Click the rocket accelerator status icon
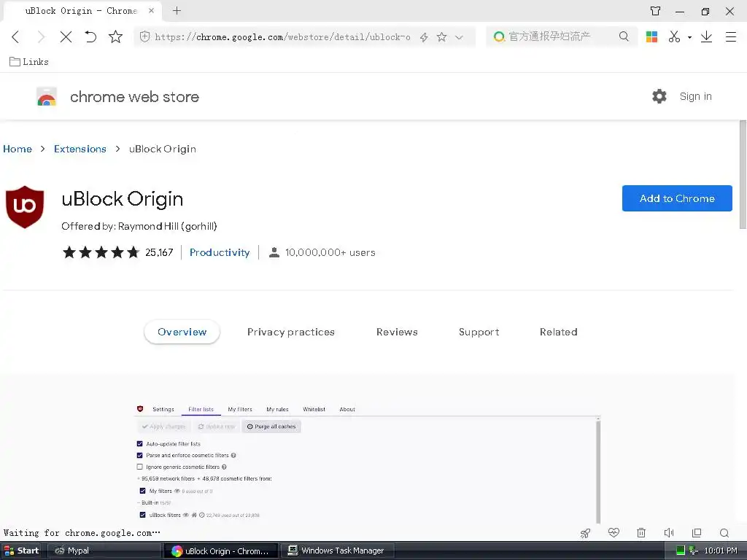 pos(586,533)
